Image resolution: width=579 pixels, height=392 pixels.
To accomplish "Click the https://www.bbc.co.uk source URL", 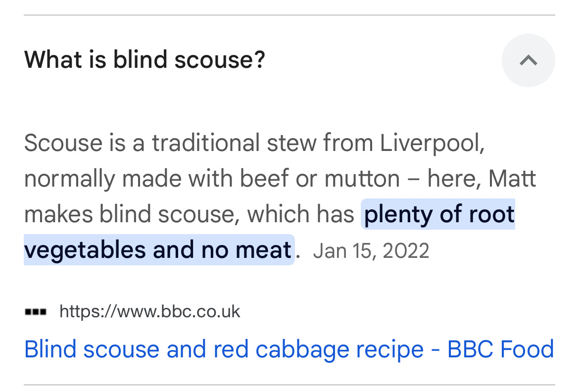I will tap(149, 312).
